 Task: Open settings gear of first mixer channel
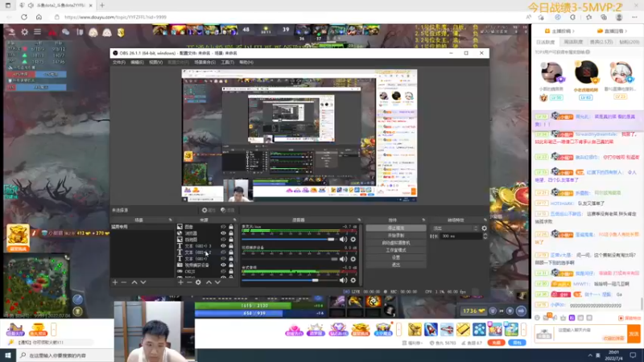click(353, 239)
